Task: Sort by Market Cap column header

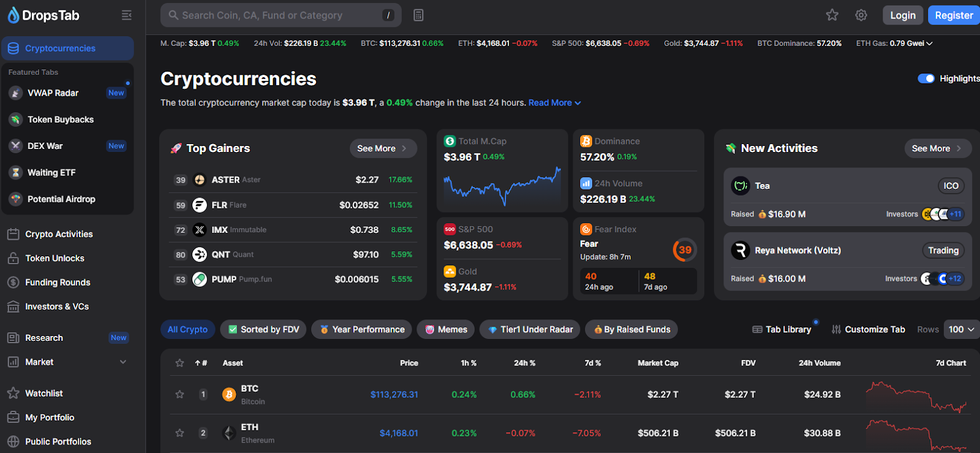Action: pyautogui.click(x=658, y=363)
